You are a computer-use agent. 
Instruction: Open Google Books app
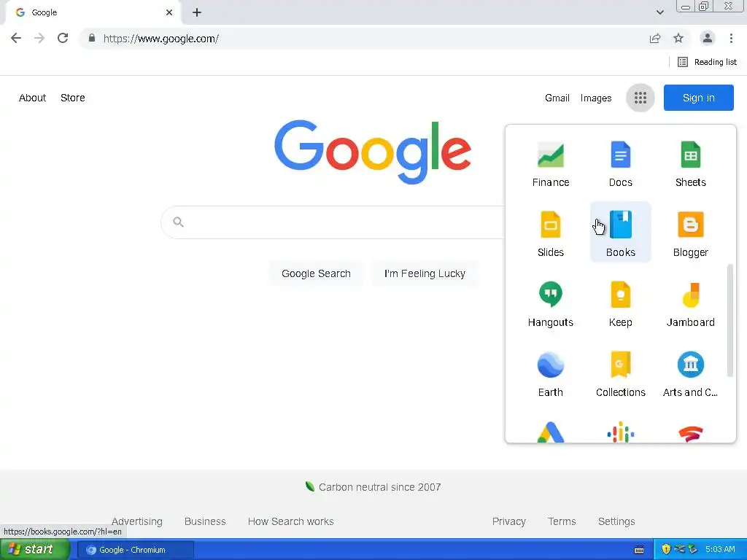(x=620, y=233)
